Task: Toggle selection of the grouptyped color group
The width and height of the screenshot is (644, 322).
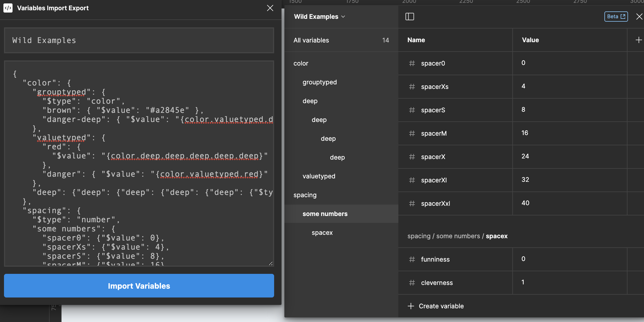Action: click(319, 82)
